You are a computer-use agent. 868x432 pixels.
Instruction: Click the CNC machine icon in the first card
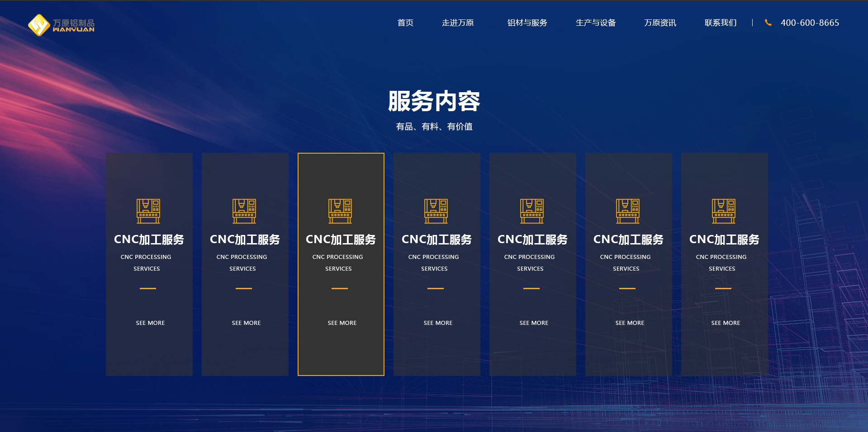[148, 211]
